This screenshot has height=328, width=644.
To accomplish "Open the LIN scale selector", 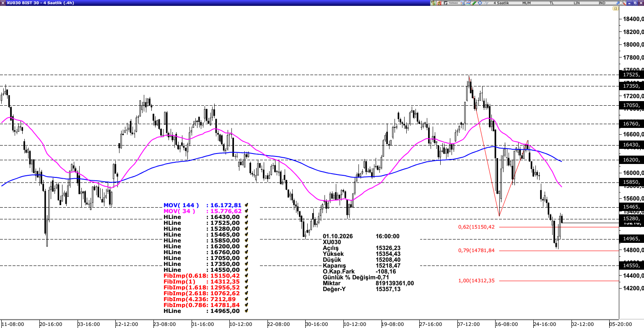I will 577,3.
